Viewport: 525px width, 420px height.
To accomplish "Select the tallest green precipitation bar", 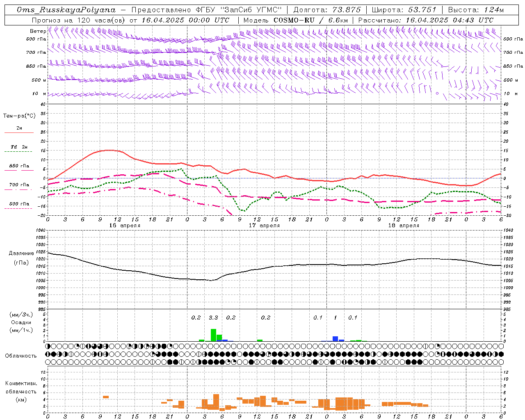I will click(213, 335).
